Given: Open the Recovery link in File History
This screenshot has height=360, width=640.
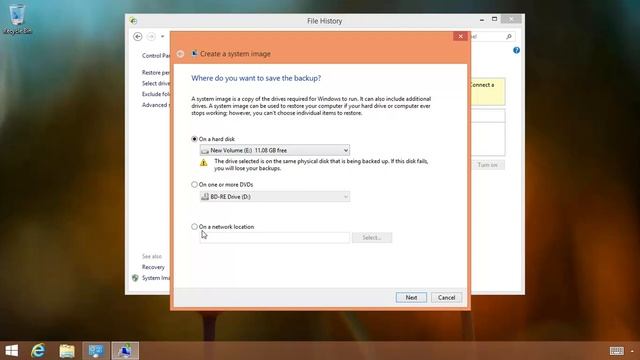Looking at the screenshot, I should point(153,267).
